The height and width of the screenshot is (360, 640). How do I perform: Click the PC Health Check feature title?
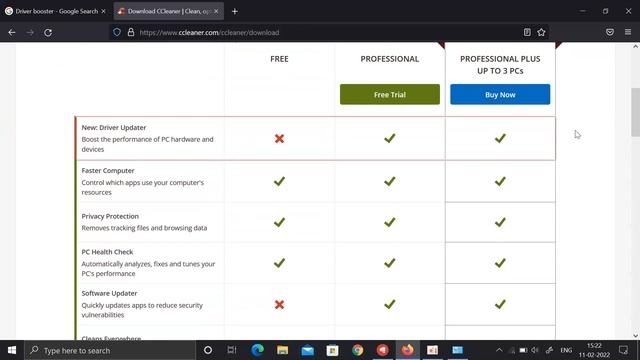(x=107, y=252)
